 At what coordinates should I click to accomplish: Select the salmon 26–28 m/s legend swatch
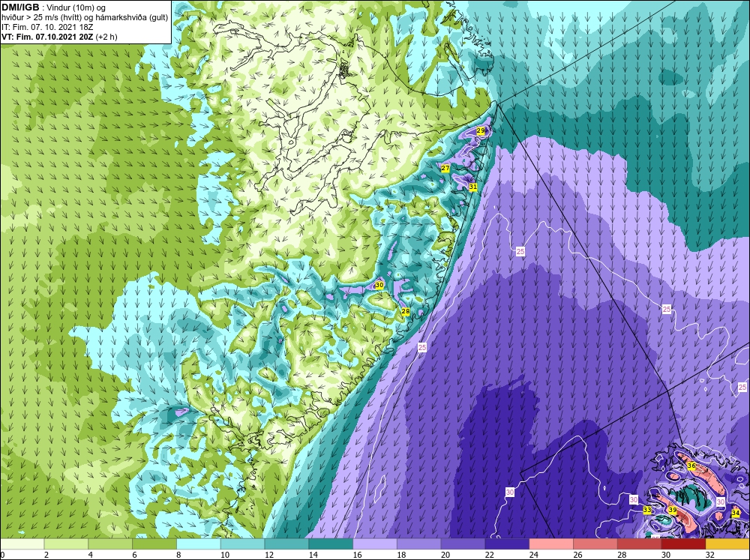click(x=595, y=544)
